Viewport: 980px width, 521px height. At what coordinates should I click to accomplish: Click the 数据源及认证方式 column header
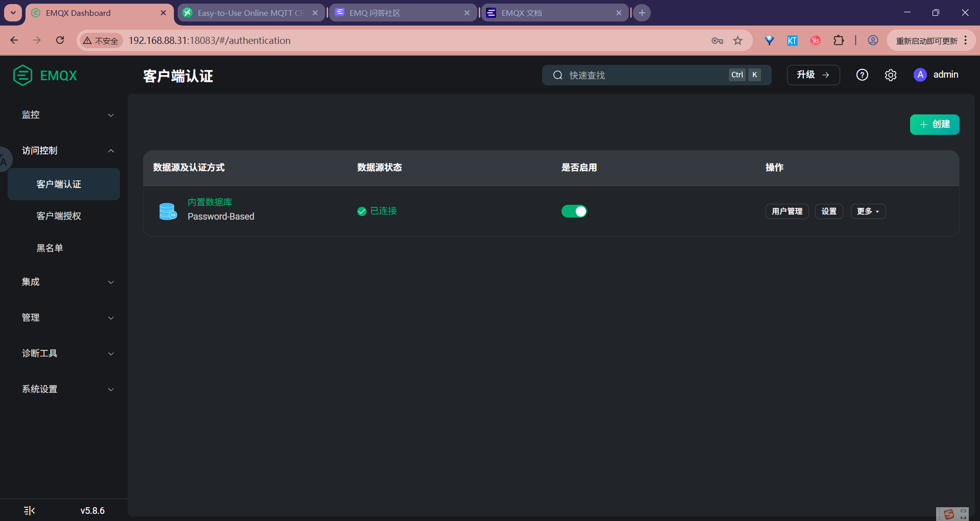(x=189, y=168)
